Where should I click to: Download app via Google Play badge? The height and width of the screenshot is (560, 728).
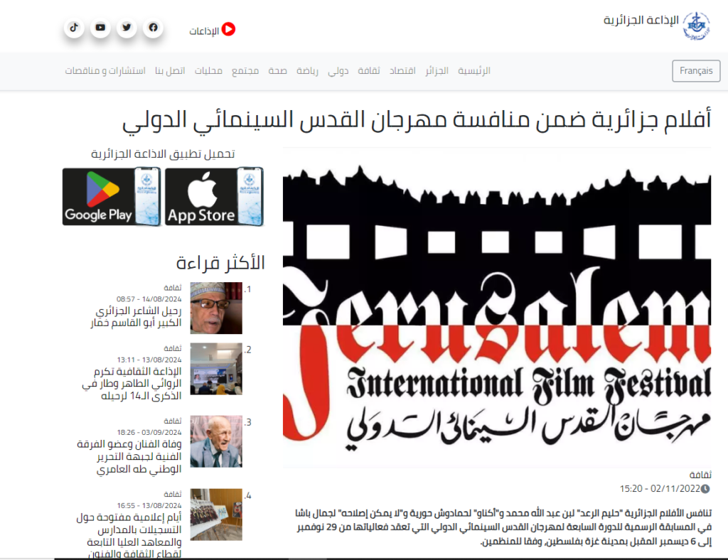[112, 197]
